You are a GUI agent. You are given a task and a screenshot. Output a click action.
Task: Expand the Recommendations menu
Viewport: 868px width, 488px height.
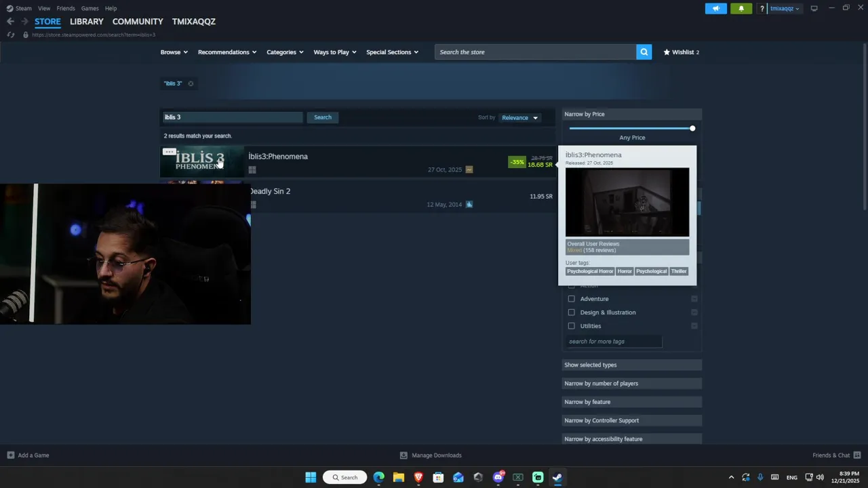(x=227, y=52)
